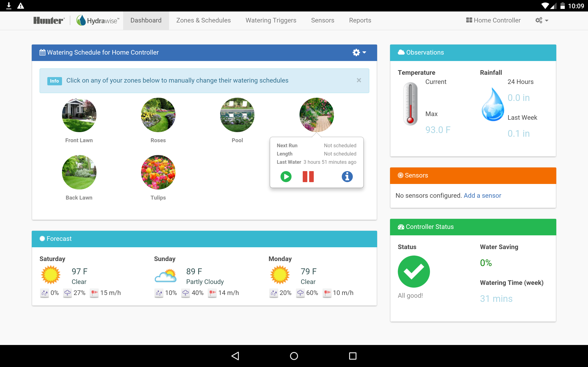Go to the Sensors tab
Viewport: 588px width, 367px height.
tap(322, 20)
